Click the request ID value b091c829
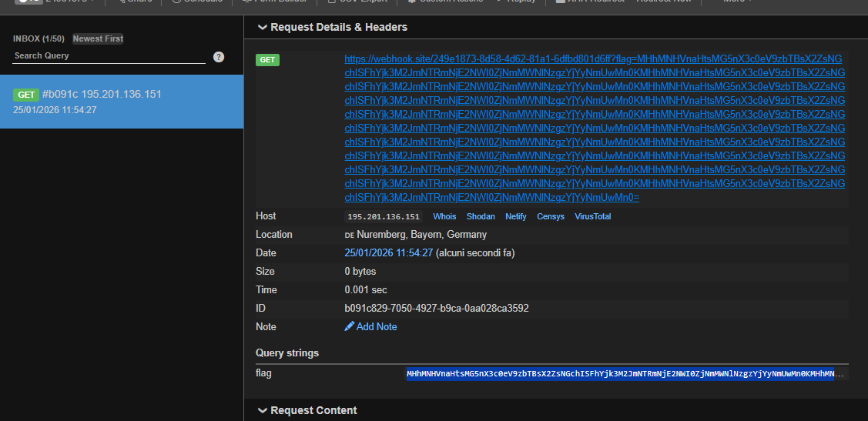This screenshot has height=421, width=868. 436,309
